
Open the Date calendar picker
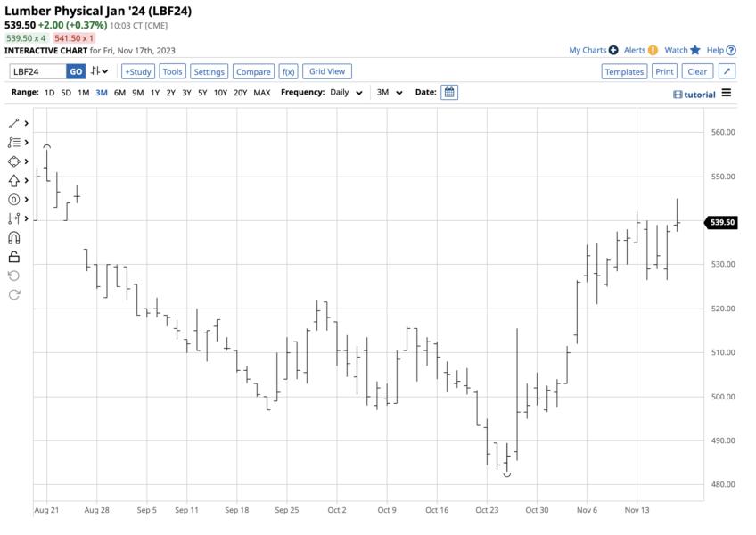(448, 92)
